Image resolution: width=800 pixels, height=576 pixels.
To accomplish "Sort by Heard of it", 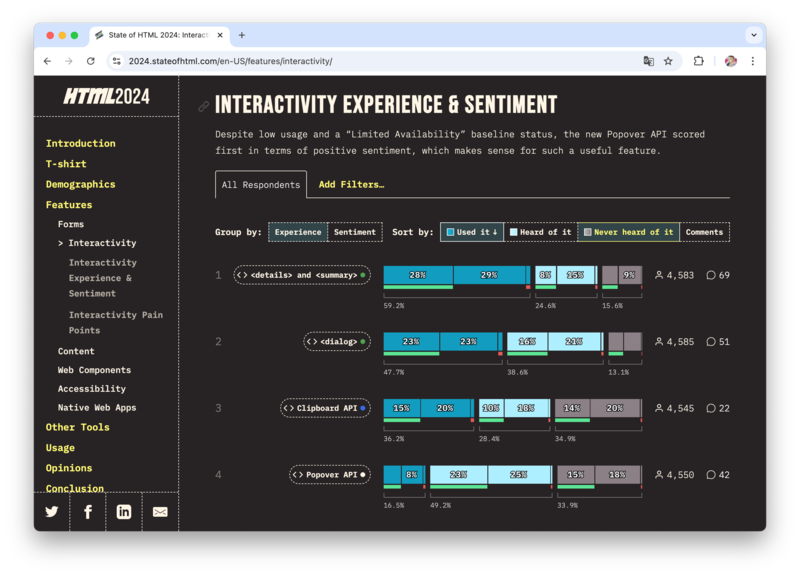I will click(541, 232).
